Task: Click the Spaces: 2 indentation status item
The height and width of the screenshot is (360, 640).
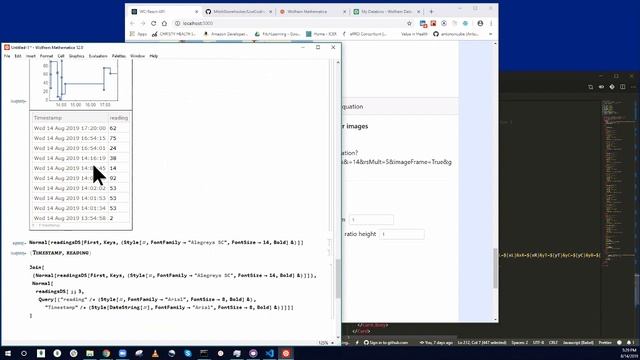Action: [520, 342]
